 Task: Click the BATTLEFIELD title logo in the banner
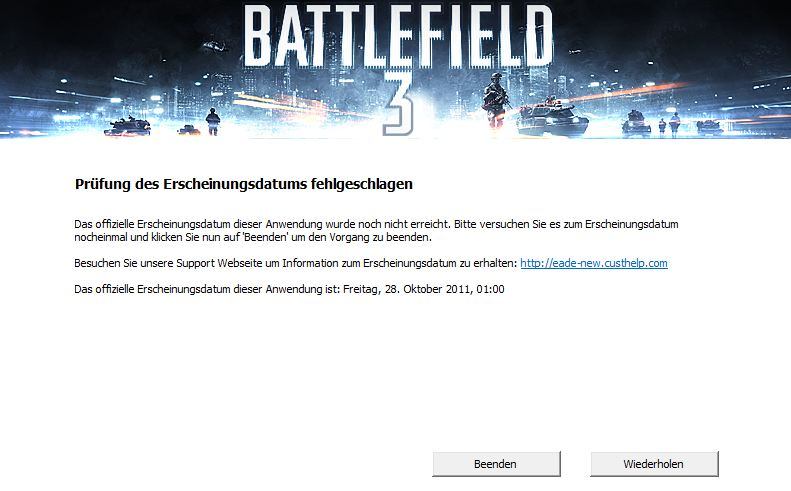399,36
